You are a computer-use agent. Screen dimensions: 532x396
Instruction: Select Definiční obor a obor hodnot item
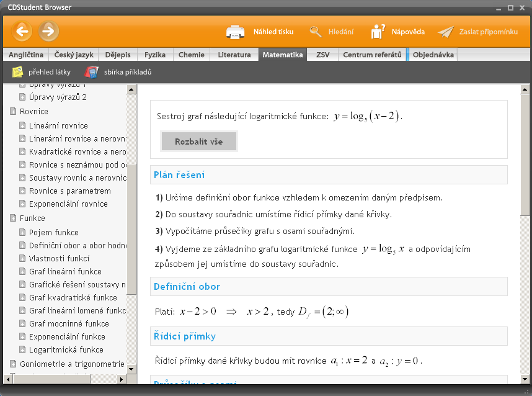[x=78, y=246]
